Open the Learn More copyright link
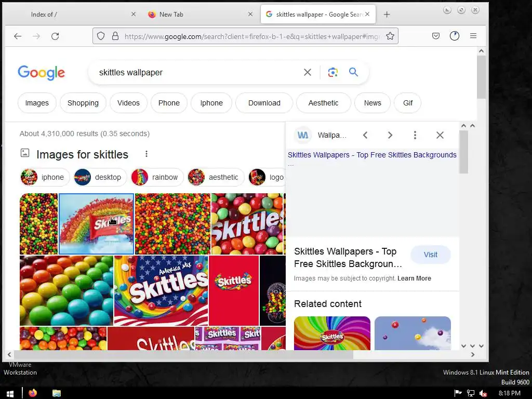 tap(414, 278)
